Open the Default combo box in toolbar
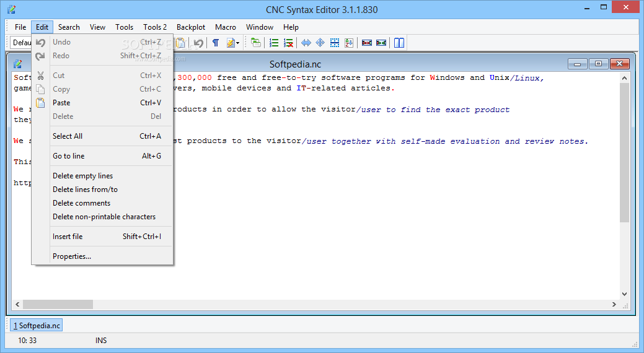 [21, 43]
